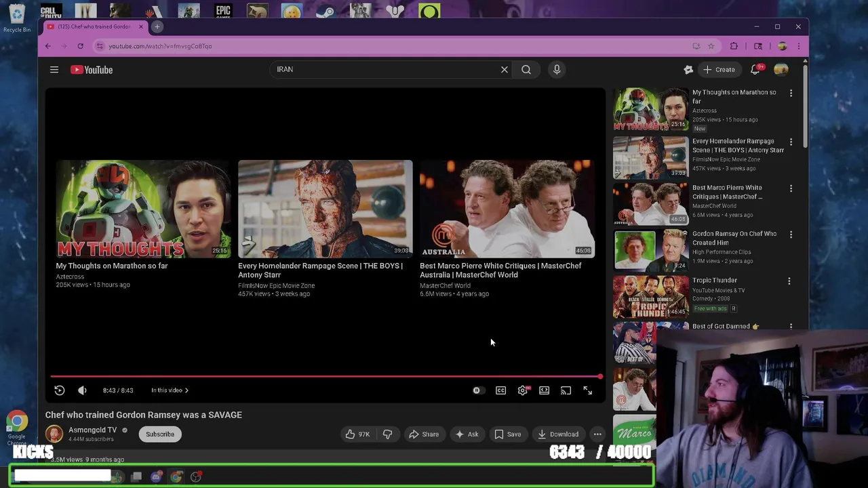Open the Recycle Bin desktop icon

tap(16, 18)
